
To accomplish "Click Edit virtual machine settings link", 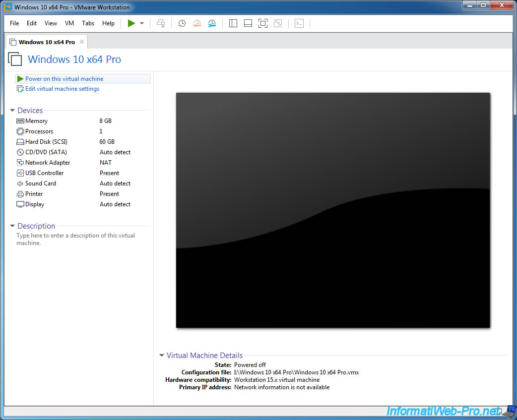I will 63,89.
